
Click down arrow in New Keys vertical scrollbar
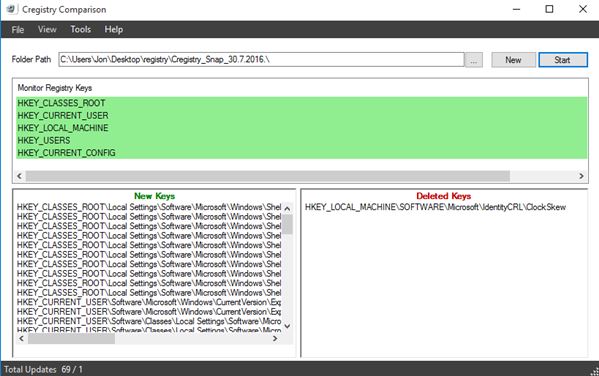pos(287,326)
